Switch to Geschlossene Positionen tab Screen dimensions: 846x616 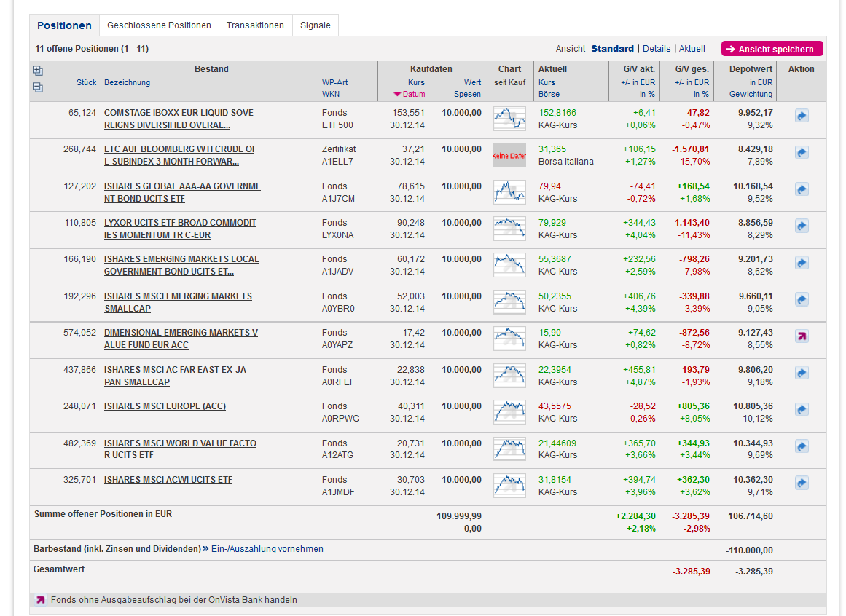[159, 25]
